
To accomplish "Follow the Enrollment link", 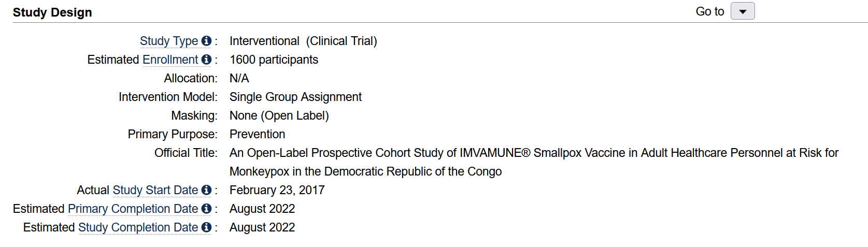I will click(170, 60).
